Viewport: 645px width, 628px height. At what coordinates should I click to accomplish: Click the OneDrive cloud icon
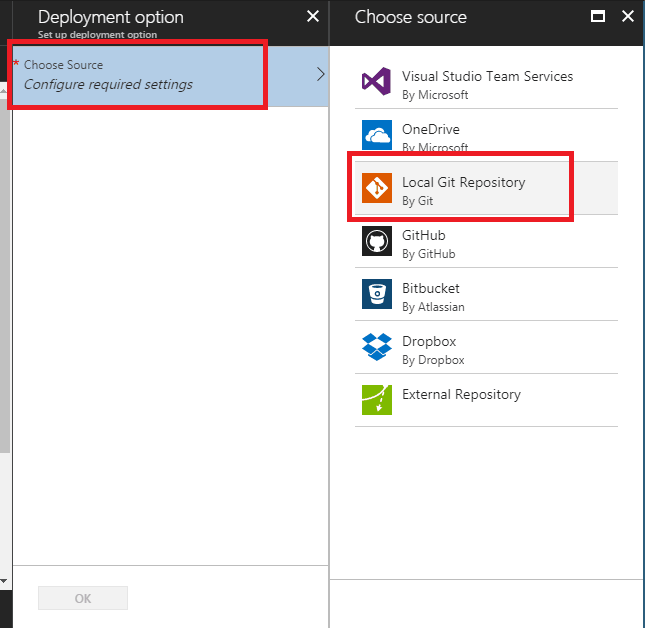(377, 136)
